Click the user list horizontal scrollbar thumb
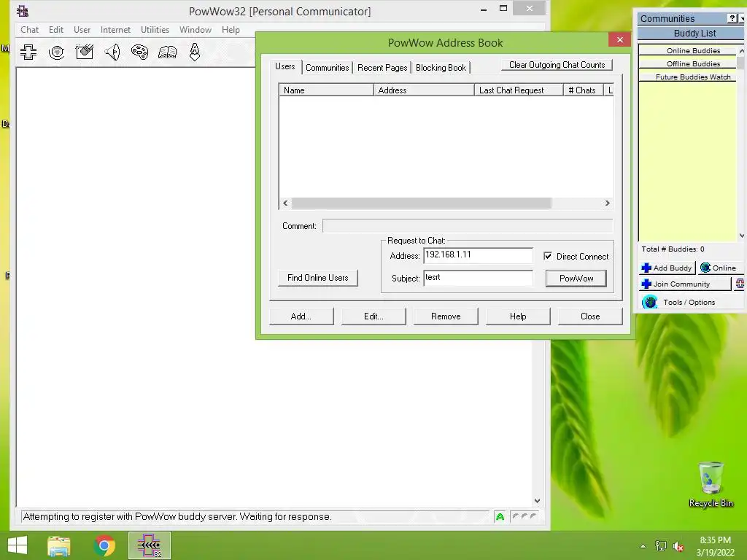747x560 pixels. (422, 203)
